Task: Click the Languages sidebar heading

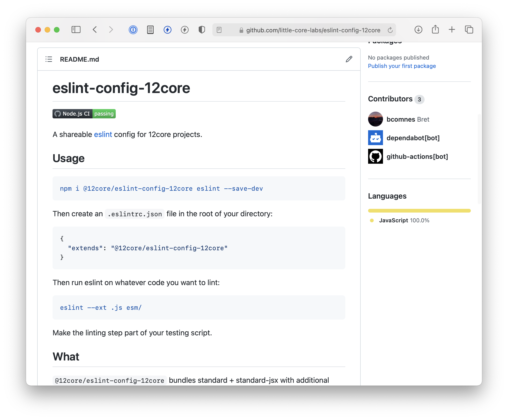Action: pos(387,196)
